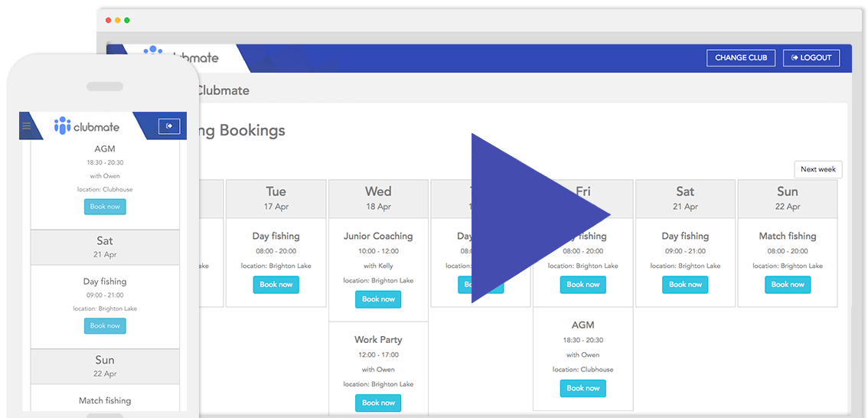Book the Junior Coaching with Kelly
868x418 pixels.
coord(378,299)
